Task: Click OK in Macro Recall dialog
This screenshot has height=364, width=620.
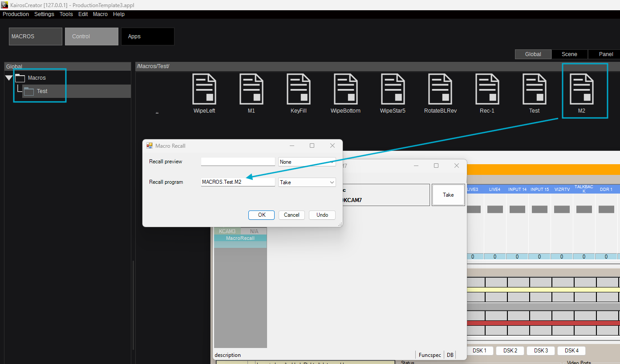Action: point(262,215)
